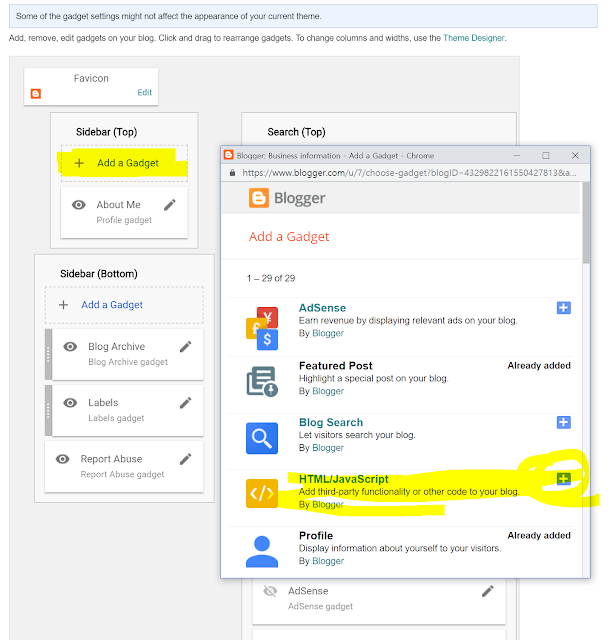
Task: Edit the Blog Archive gadget pencil
Action: tap(186, 347)
